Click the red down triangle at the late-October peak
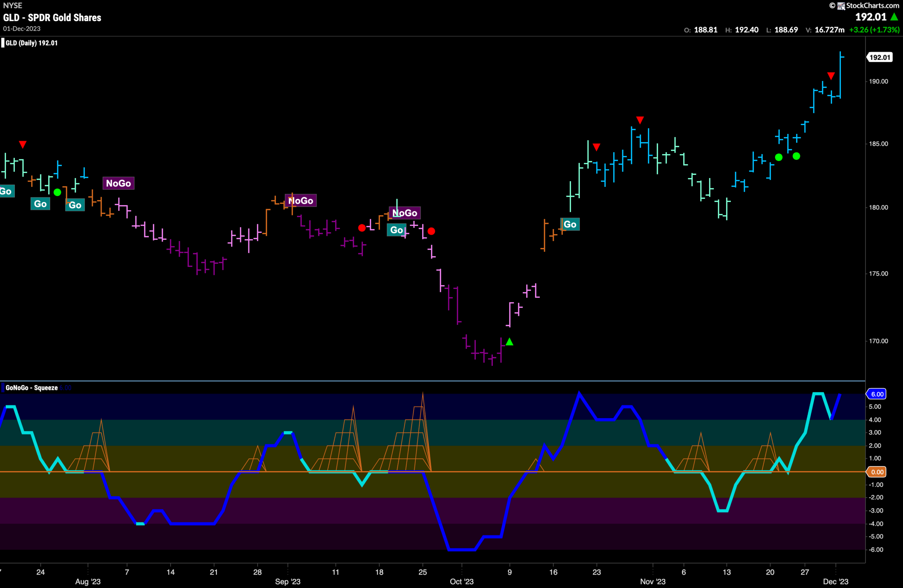Image resolution: width=903 pixels, height=588 pixels. tap(640, 120)
